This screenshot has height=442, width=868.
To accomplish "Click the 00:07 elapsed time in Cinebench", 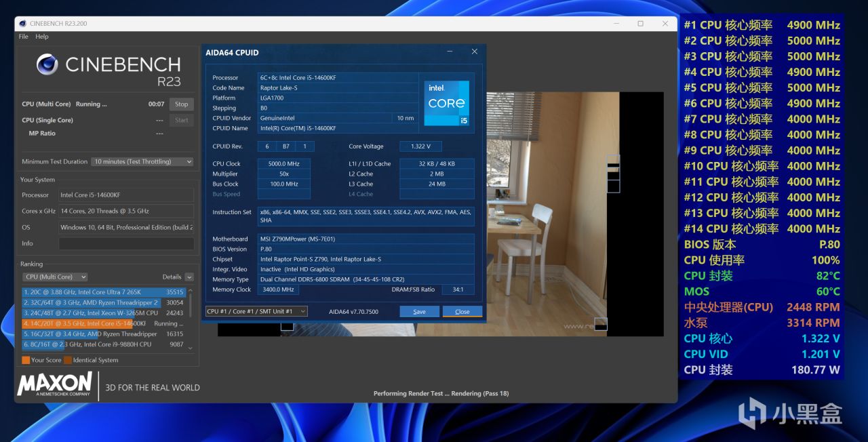I will pos(156,104).
